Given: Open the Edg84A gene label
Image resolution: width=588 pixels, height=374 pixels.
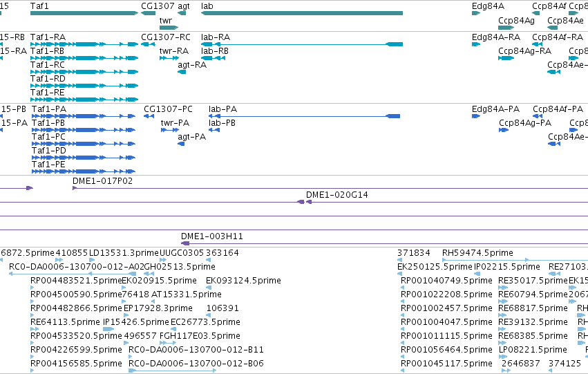Looking at the screenshot, I should click(x=488, y=6).
